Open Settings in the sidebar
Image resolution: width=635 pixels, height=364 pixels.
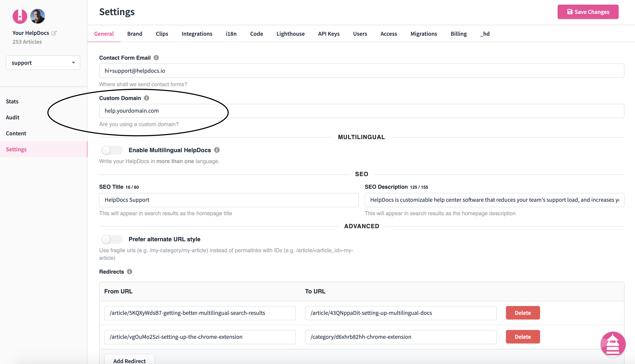(x=43, y=149)
